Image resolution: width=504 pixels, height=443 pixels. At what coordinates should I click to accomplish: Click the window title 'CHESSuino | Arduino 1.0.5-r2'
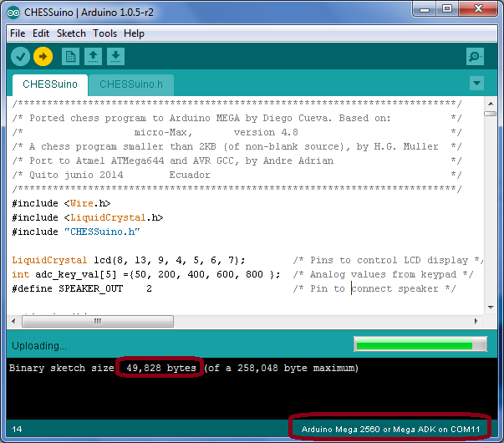(89, 13)
